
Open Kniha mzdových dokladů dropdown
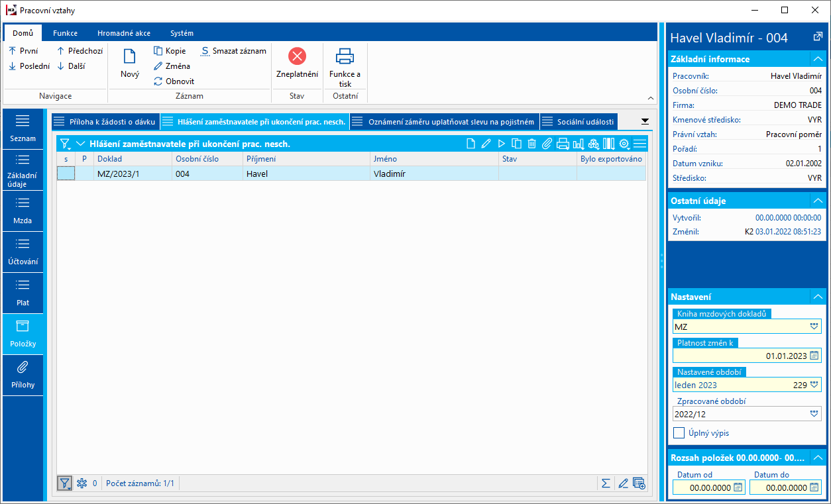click(x=814, y=327)
